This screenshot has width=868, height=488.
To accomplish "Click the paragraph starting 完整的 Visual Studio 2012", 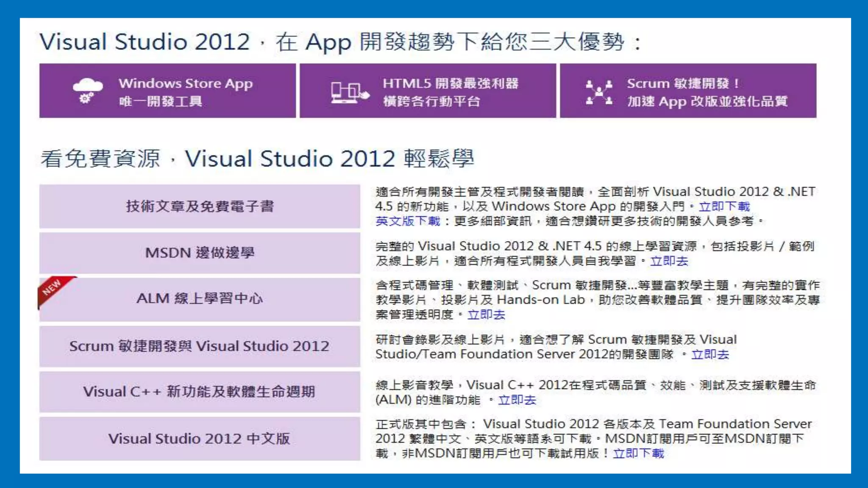I will point(595,253).
